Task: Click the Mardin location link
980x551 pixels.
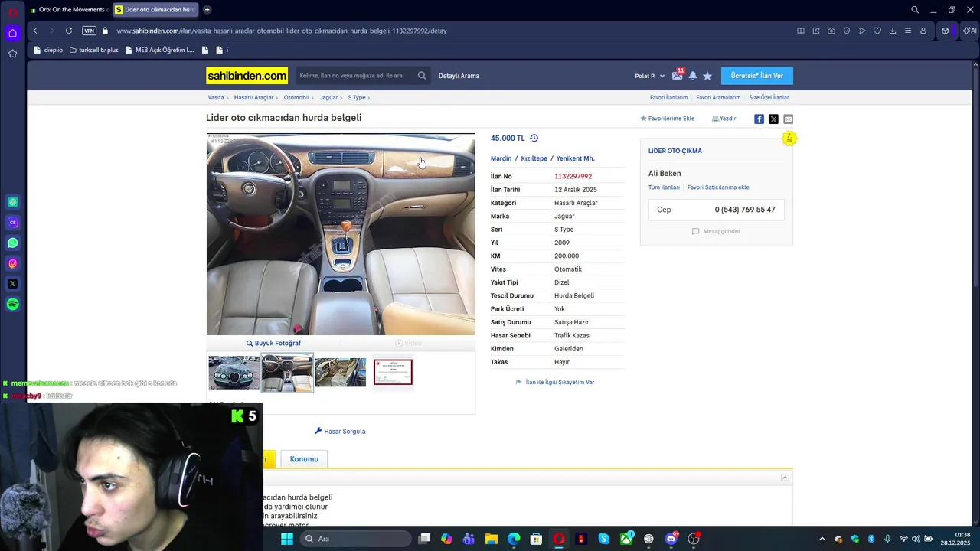Action: [x=501, y=158]
